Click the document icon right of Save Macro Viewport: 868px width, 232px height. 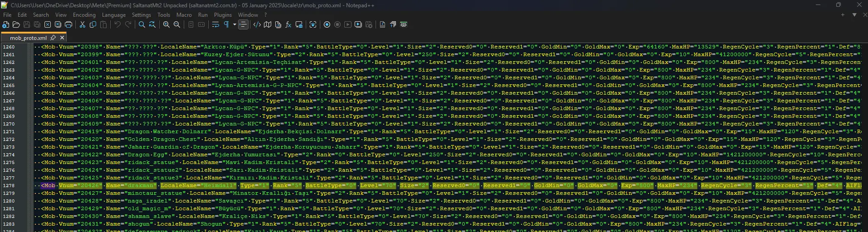(x=383, y=24)
